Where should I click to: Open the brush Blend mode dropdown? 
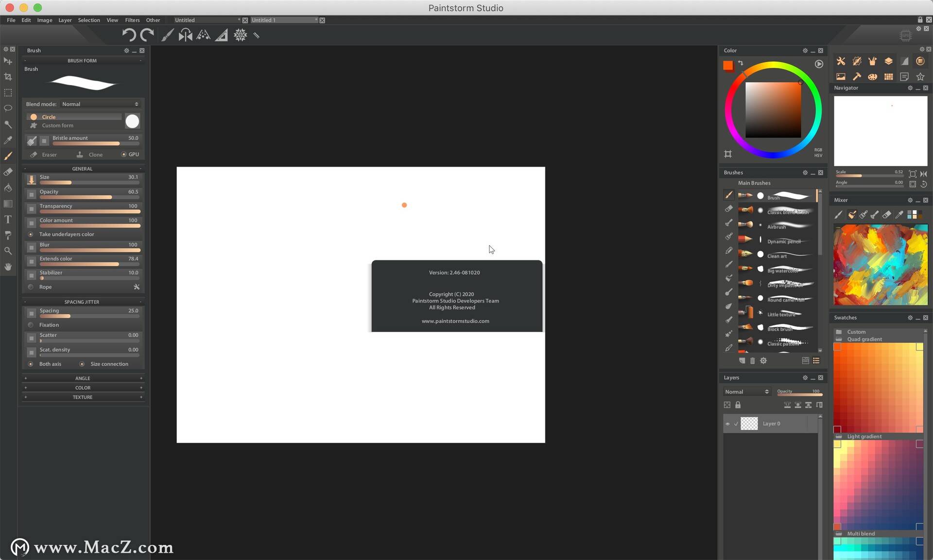pyautogui.click(x=100, y=104)
